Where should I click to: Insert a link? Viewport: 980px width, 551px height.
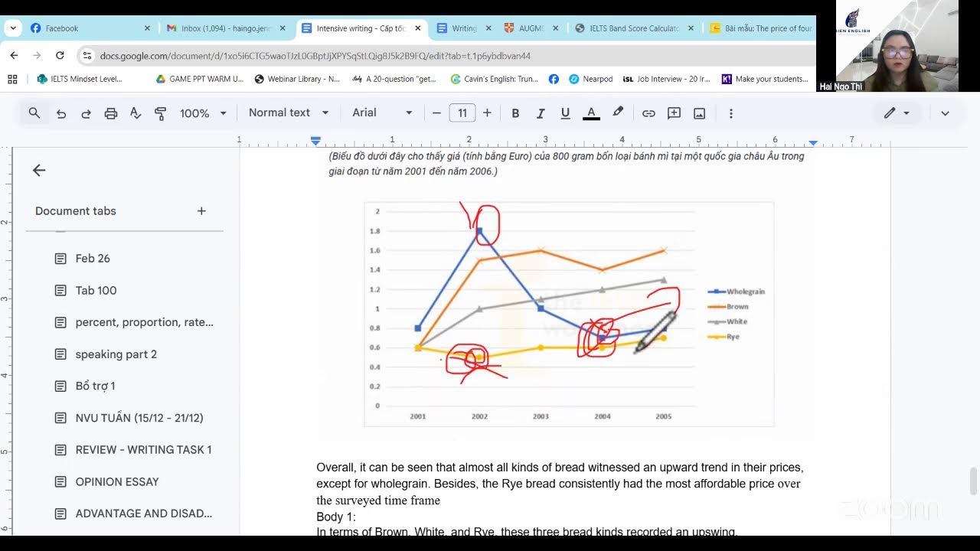coord(648,113)
